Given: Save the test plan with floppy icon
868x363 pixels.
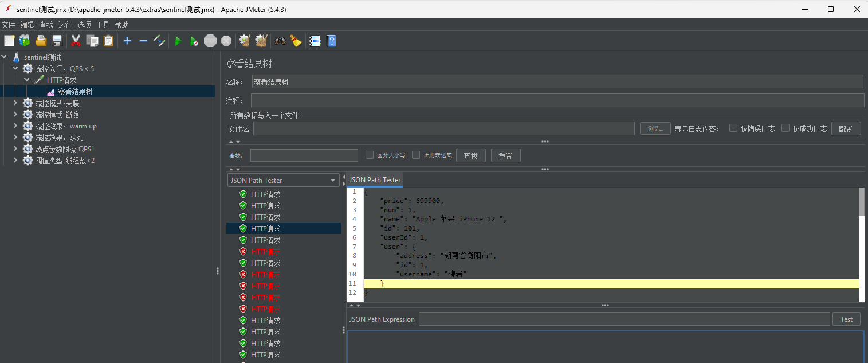Looking at the screenshot, I should 57,41.
